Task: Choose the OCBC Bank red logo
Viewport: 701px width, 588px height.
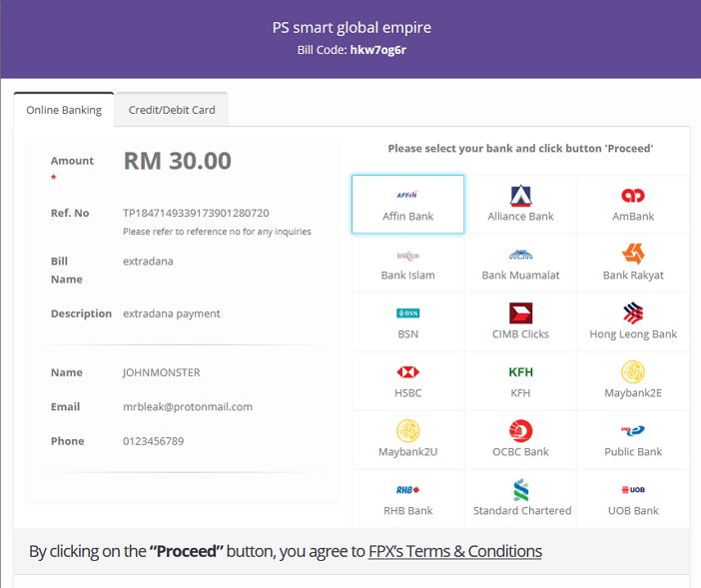Action: [x=520, y=430]
